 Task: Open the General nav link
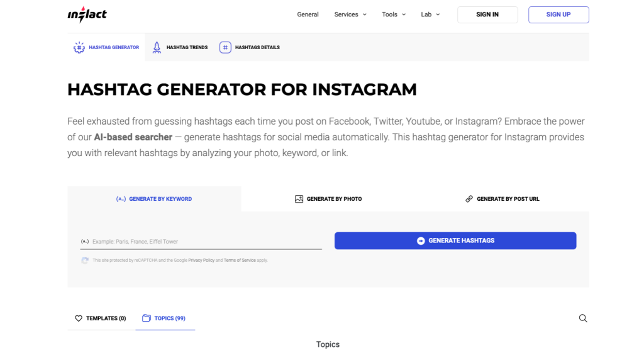(308, 14)
